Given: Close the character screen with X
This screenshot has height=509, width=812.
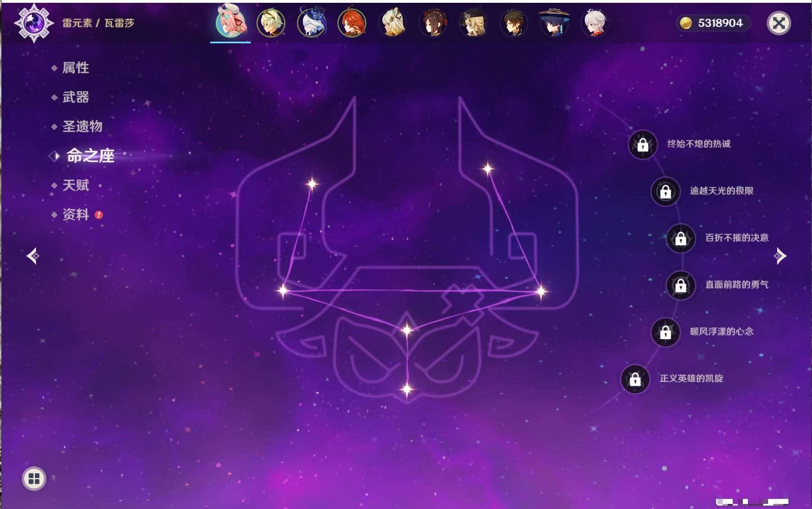Looking at the screenshot, I should [x=779, y=23].
